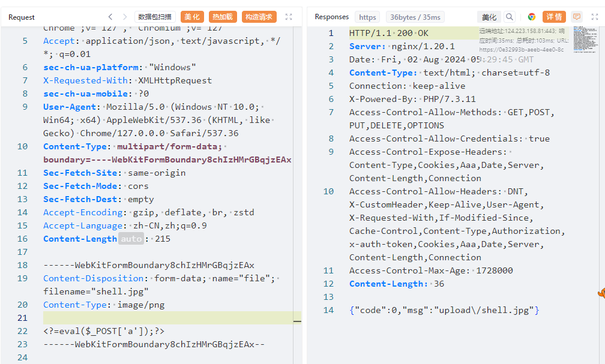Click X-Requested-With: XMLHttpRequest line

[x=127, y=80]
